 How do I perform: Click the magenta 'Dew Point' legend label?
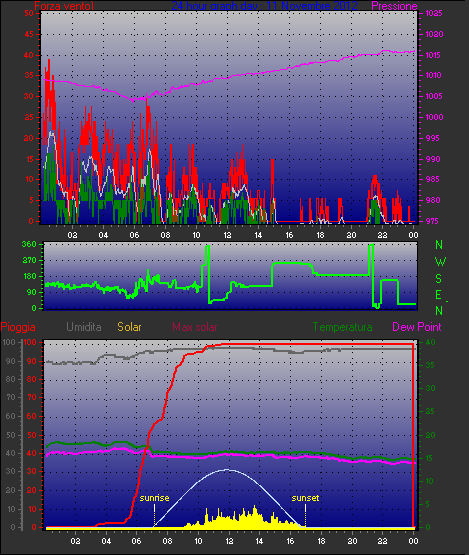[x=417, y=327]
